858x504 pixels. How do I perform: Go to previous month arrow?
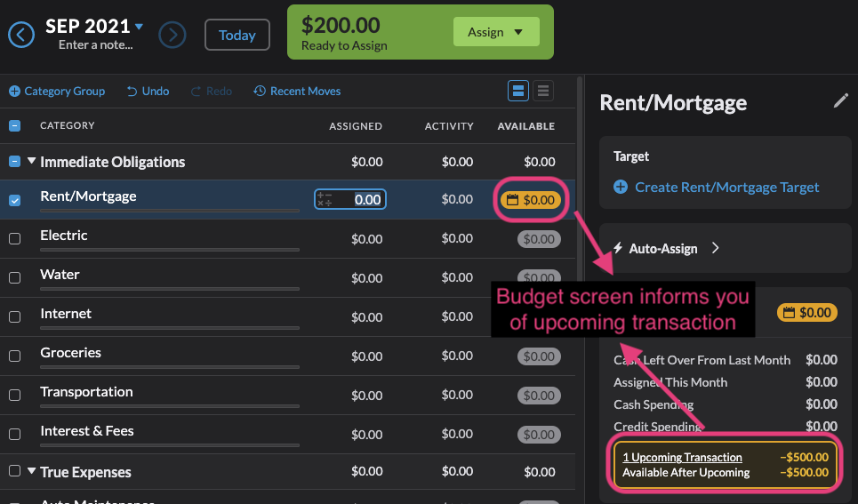click(x=21, y=35)
